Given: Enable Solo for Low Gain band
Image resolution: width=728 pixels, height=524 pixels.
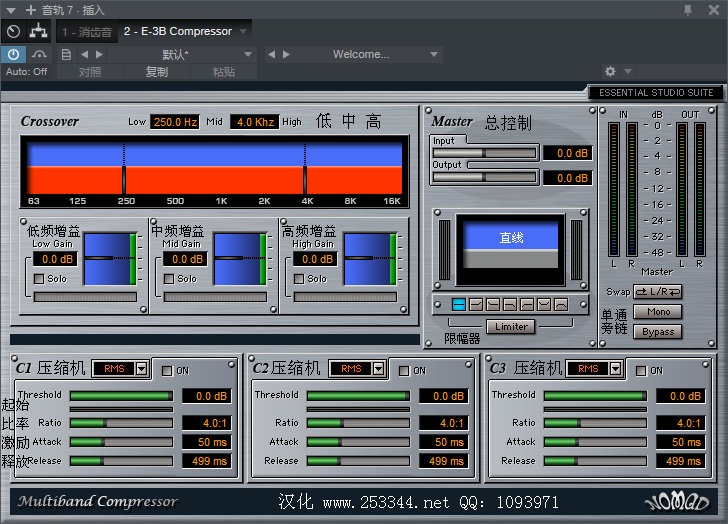Looking at the screenshot, I should [39, 278].
